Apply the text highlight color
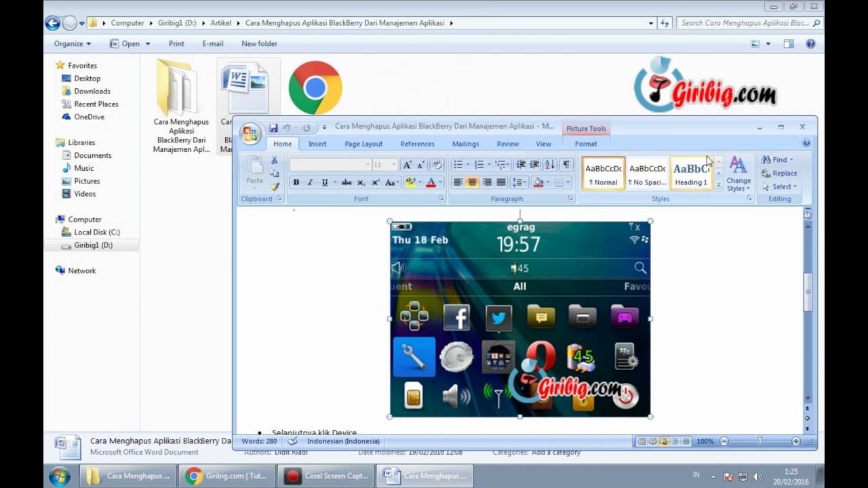Screen dimensions: 868x488 [410, 182]
